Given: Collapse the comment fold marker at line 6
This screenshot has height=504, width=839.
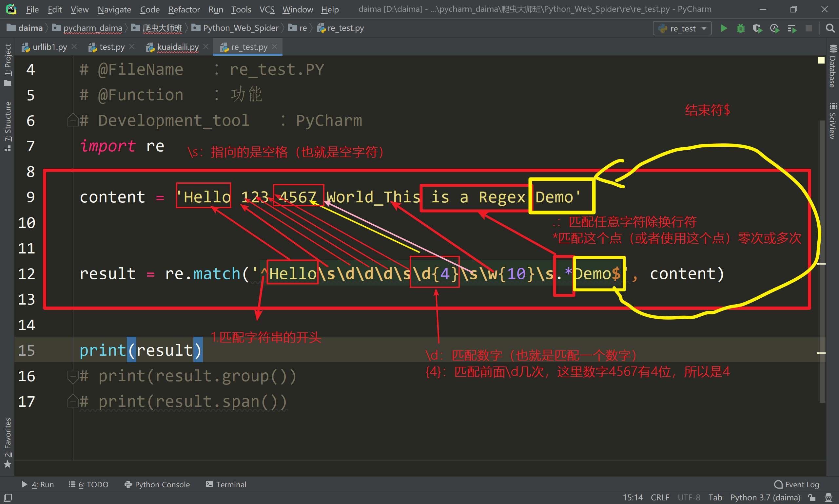Looking at the screenshot, I should point(73,120).
